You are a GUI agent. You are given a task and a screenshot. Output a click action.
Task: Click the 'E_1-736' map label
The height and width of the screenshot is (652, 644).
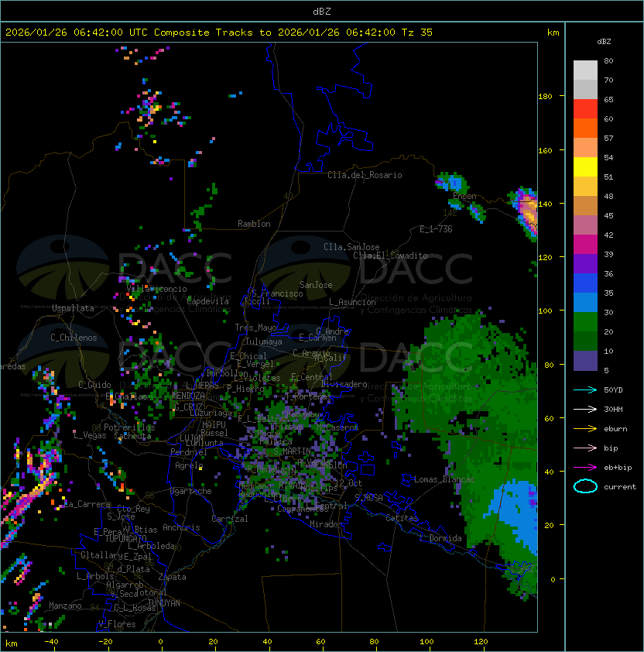tap(436, 229)
